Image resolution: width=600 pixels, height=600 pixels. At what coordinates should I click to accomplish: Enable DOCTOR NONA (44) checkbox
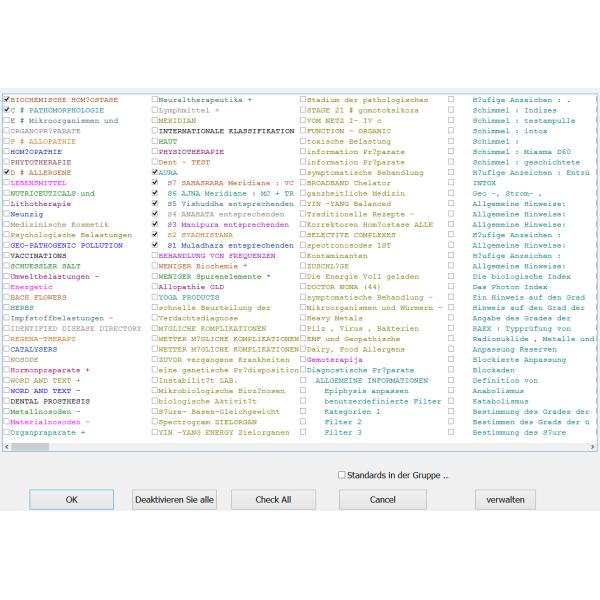click(304, 287)
